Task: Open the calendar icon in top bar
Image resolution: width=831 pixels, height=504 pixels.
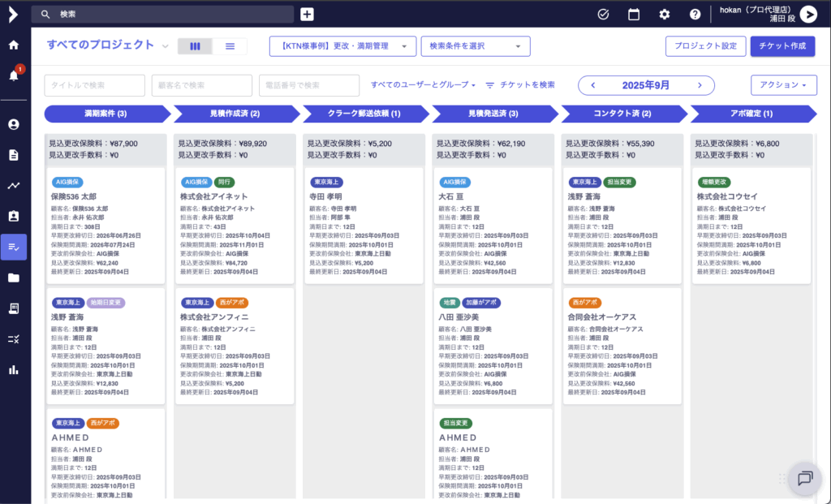Action: (634, 14)
